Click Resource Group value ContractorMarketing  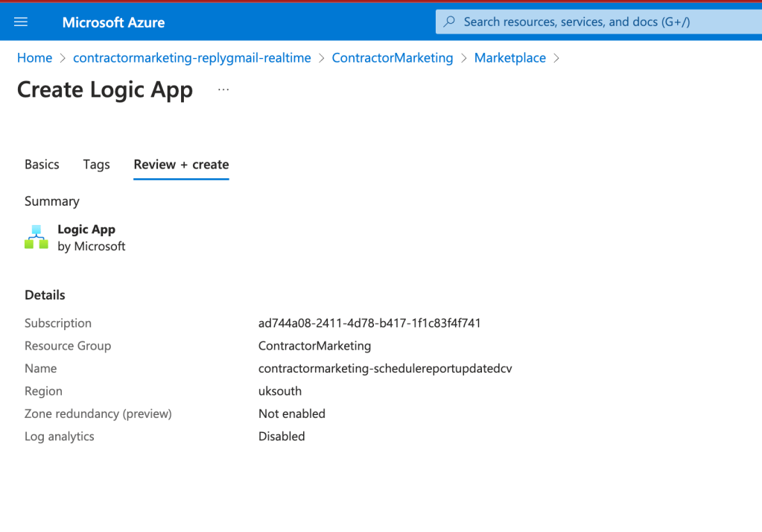point(314,346)
